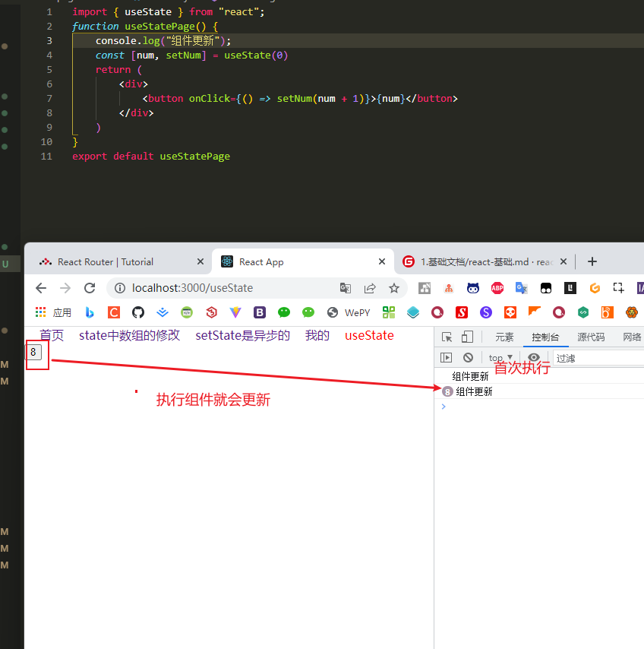
Task: Open the red S bookmark icon
Action: pyautogui.click(x=462, y=312)
